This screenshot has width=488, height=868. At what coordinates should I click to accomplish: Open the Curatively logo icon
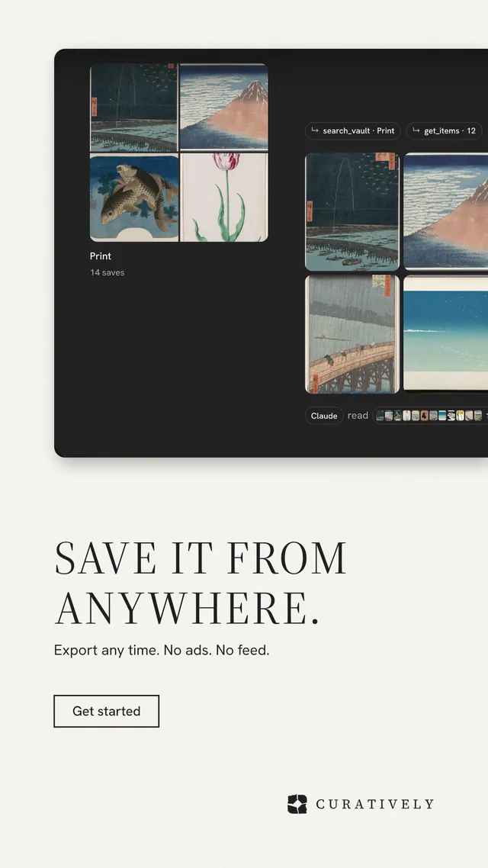[297, 804]
